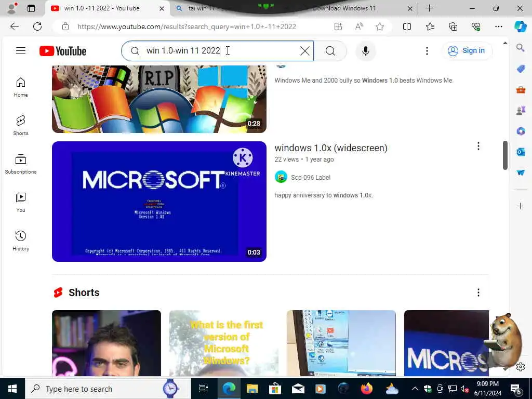Close the 'win 1.0 -11 2022 - YouTube' tab
Viewport: 532px width, 399px height.
[x=162, y=8]
